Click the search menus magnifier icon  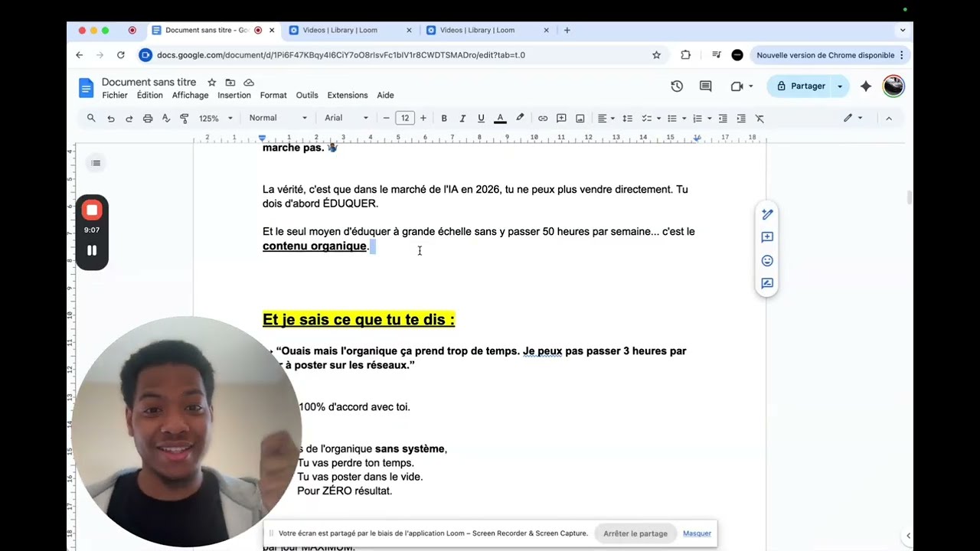click(91, 118)
